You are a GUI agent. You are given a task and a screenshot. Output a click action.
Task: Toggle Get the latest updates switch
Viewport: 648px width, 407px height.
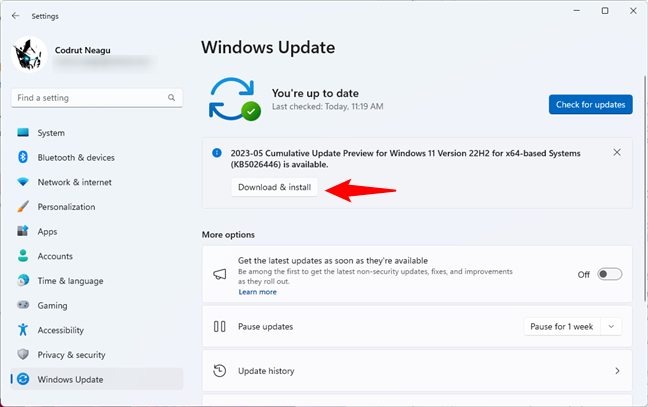pos(610,274)
